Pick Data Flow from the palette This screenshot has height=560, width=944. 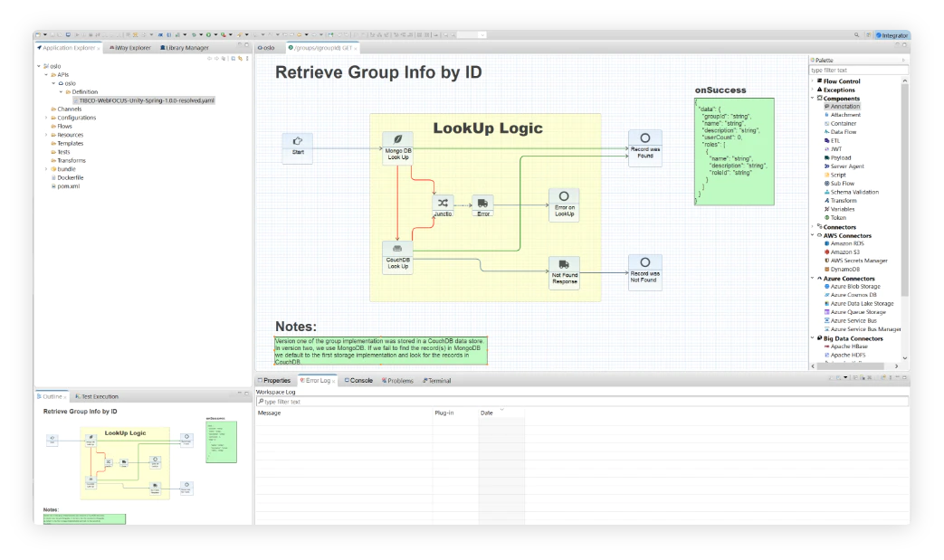point(843,132)
